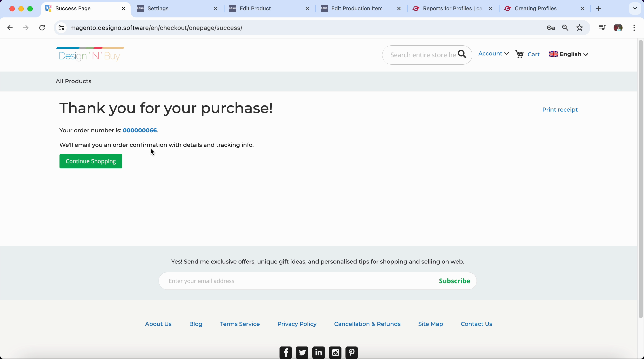Open the Twitter social icon

point(302,353)
